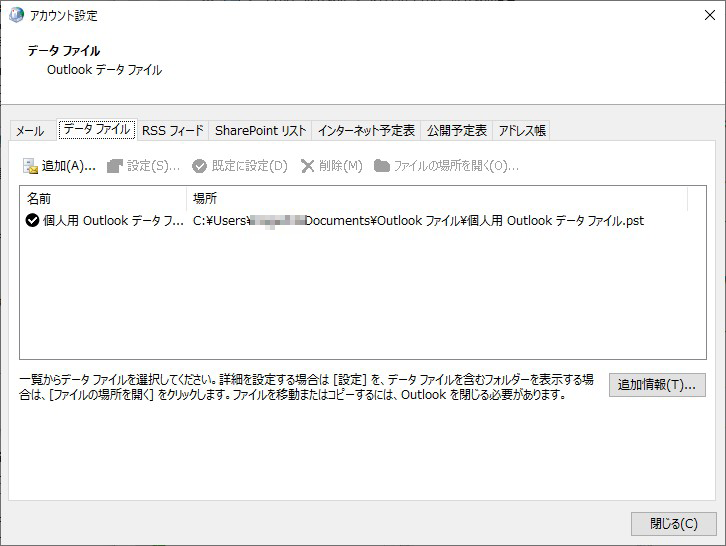Screen dimensions: 726x546
Task: Select the データ ファイル tab
Action: pyautogui.click(x=97, y=129)
